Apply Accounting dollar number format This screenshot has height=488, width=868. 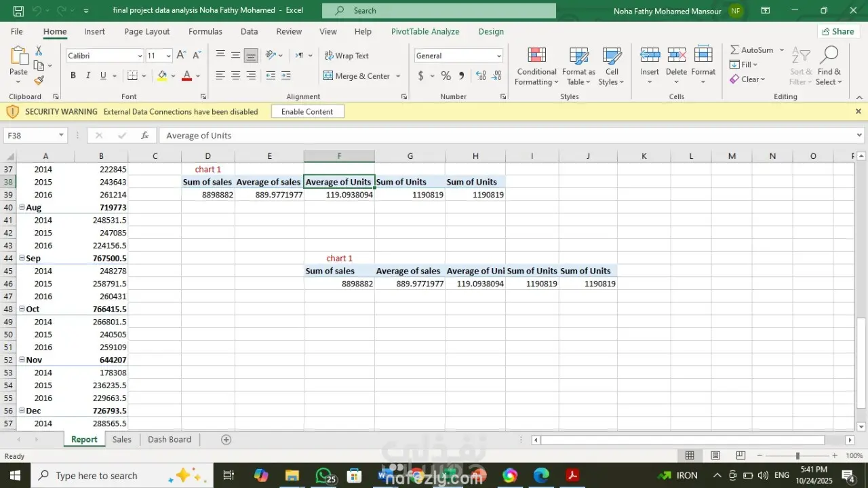(420, 76)
